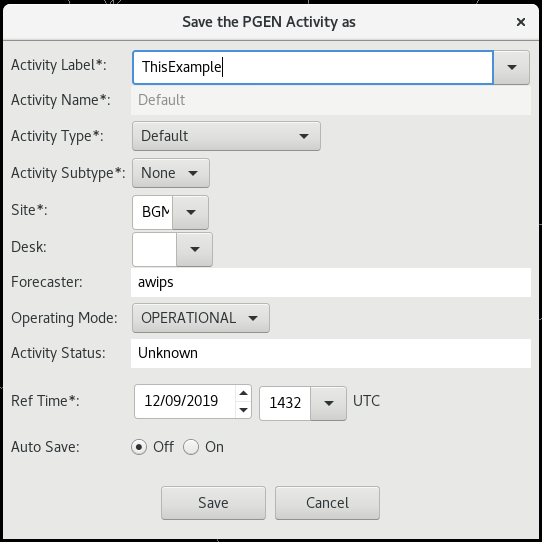Open the Activity Label dropdown arrow
Screen dimensions: 542x542
(x=511, y=67)
